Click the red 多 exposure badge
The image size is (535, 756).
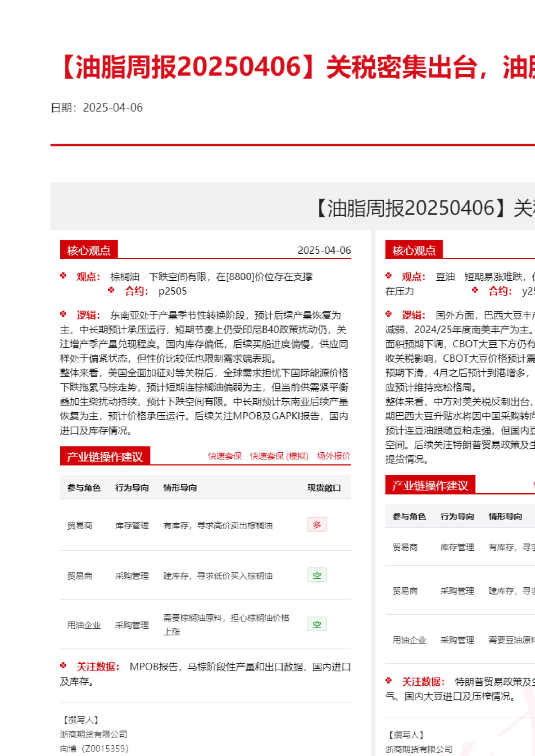317,525
